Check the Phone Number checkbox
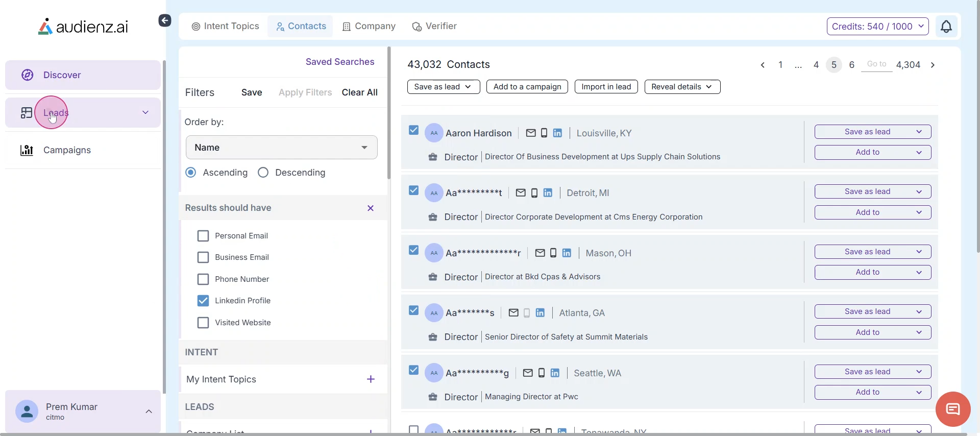This screenshot has width=980, height=436. (x=203, y=279)
